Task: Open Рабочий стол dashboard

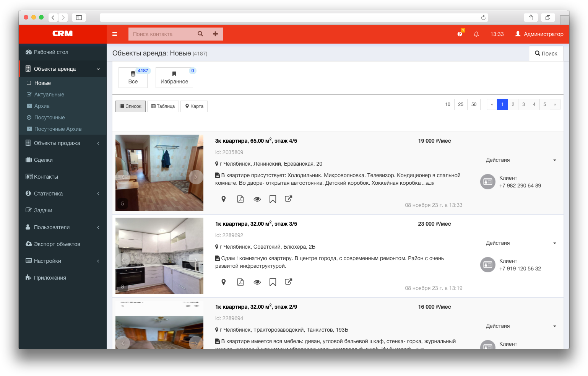Action: pos(63,52)
